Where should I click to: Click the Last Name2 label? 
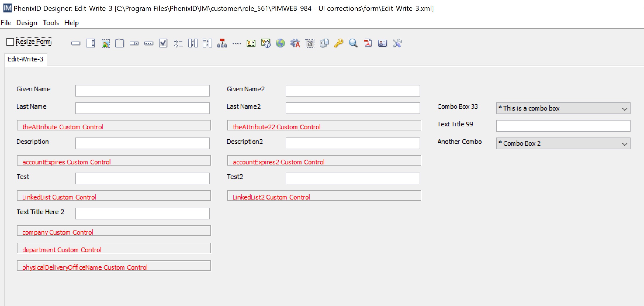click(243, 106)
